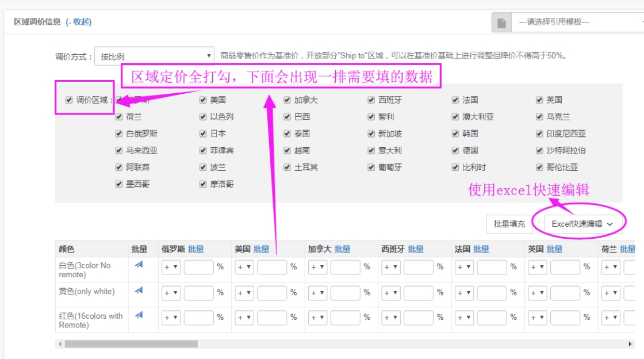
Task: Uncheck the 美国 region checkbox
Action: tap(203, 100)
